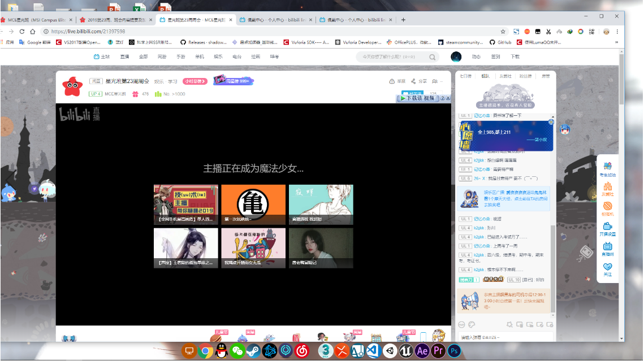This screenshot has height=361, width=644.
Task: Open the Google 翻译 bookmark
Action: point(35,42)
